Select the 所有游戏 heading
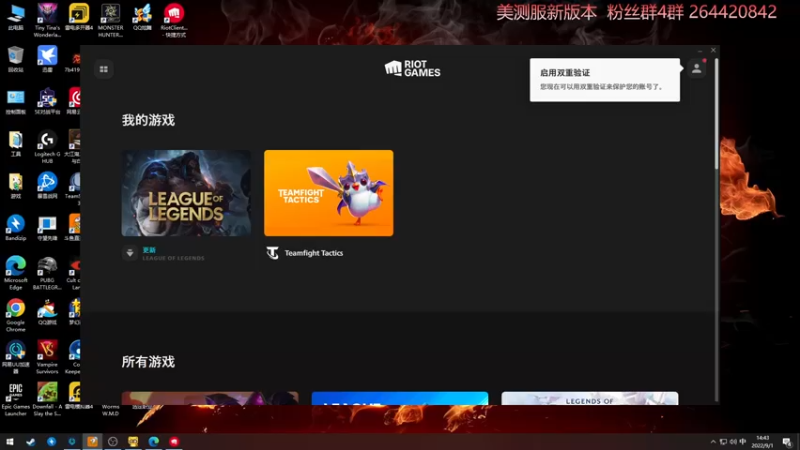The height and width of the screenshot is (450, 800). coord(148,362)
